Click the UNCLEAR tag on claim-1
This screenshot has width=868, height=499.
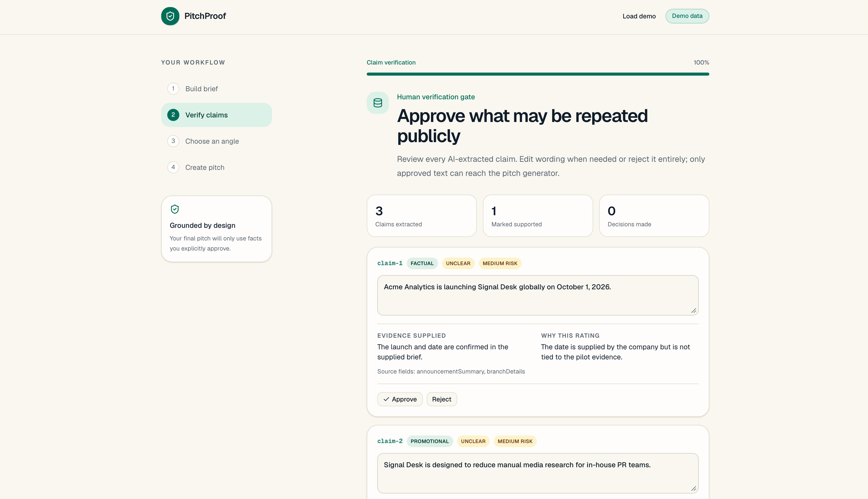point(458,264)
